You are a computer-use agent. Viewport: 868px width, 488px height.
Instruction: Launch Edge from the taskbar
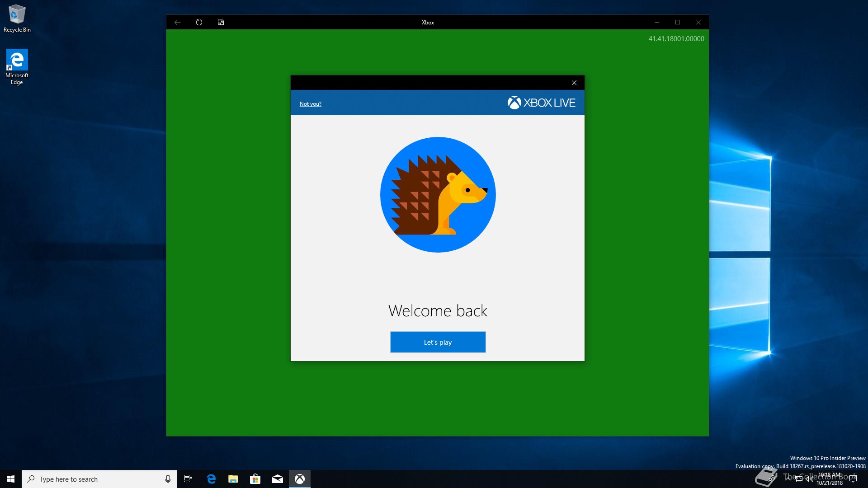tap(211, 479)
